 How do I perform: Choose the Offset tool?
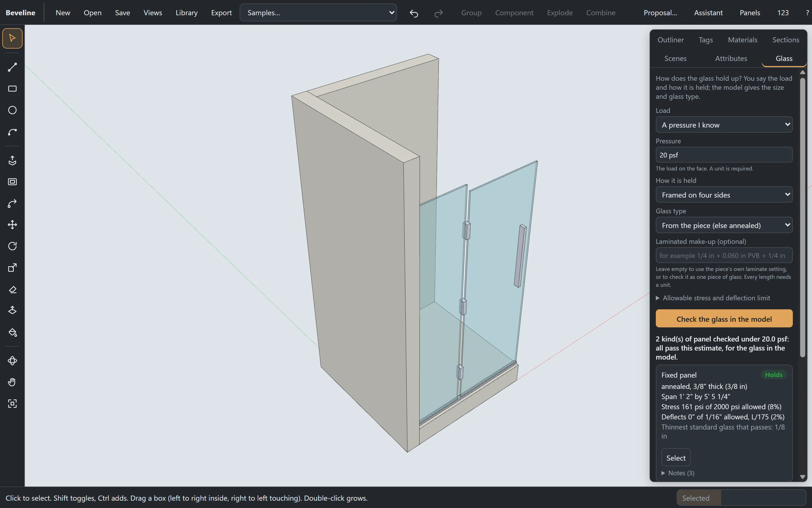[x=12, y=182]
